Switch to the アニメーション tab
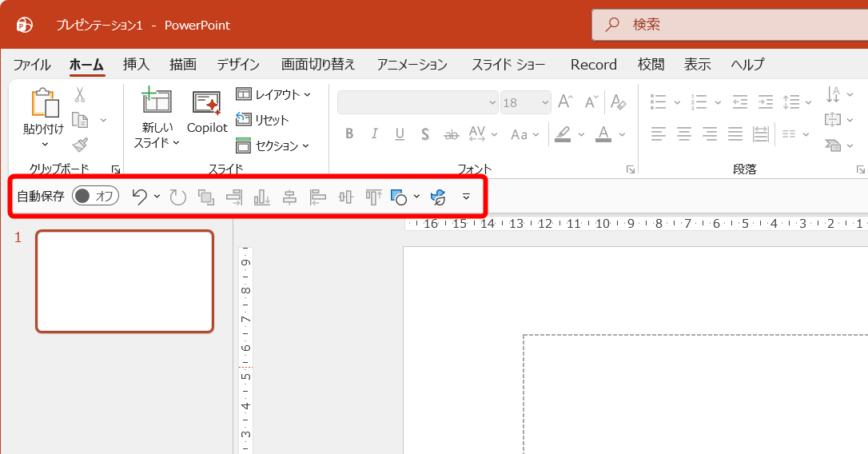This screenshot has height=454, width=868. coord(412,65)
